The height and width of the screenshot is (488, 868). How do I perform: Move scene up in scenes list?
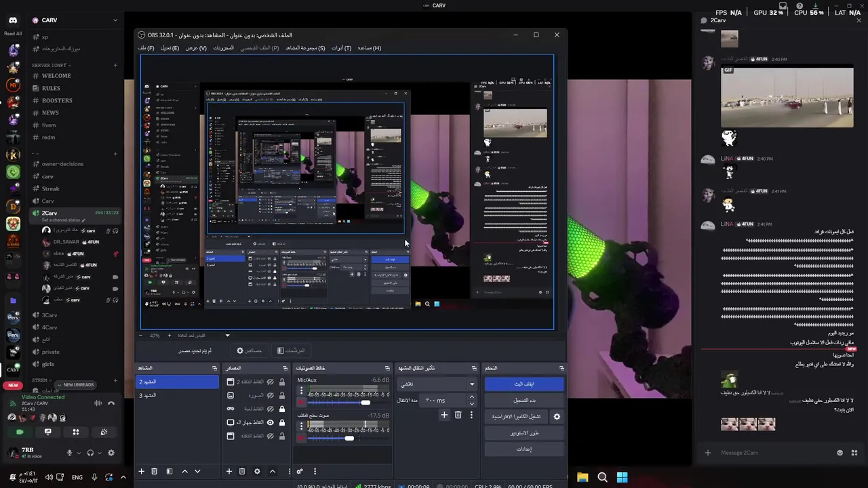[184, 471]
